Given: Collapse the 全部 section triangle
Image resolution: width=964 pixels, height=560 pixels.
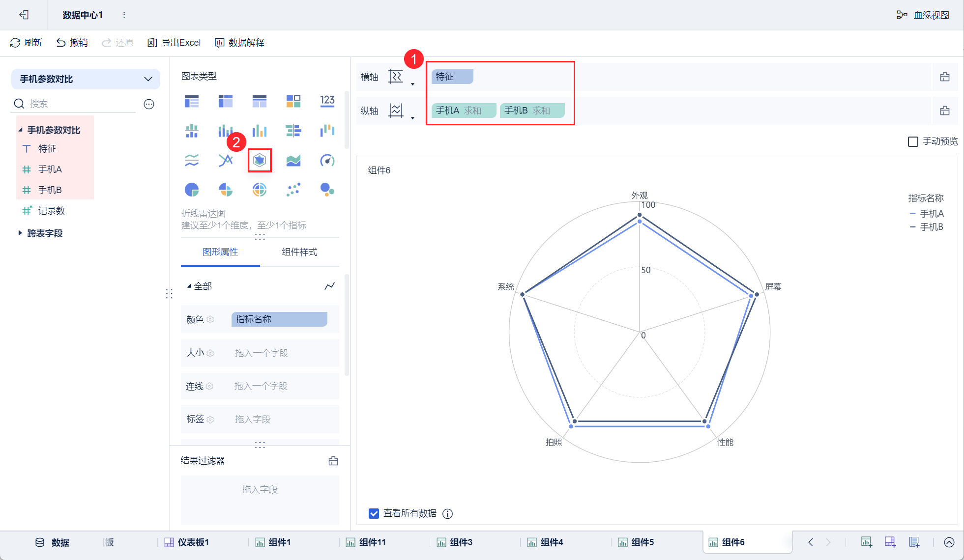Looking at the screenshot, I should point(189,286).
